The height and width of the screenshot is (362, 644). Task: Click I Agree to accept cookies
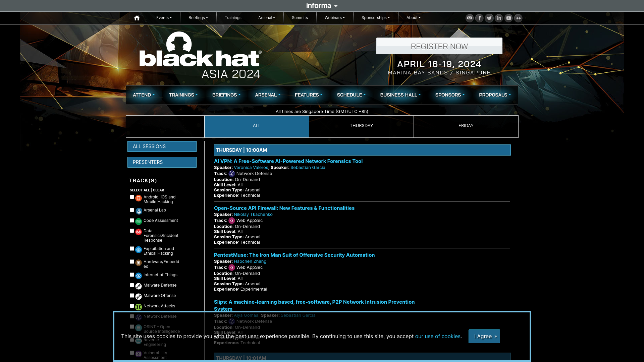click(x=484, y=336)
